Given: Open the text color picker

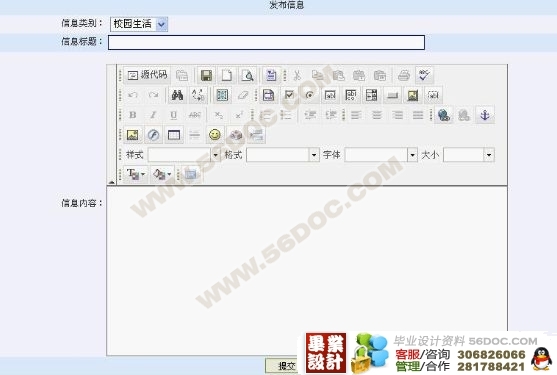Looking at the screenshot, I should click(135, 174).
